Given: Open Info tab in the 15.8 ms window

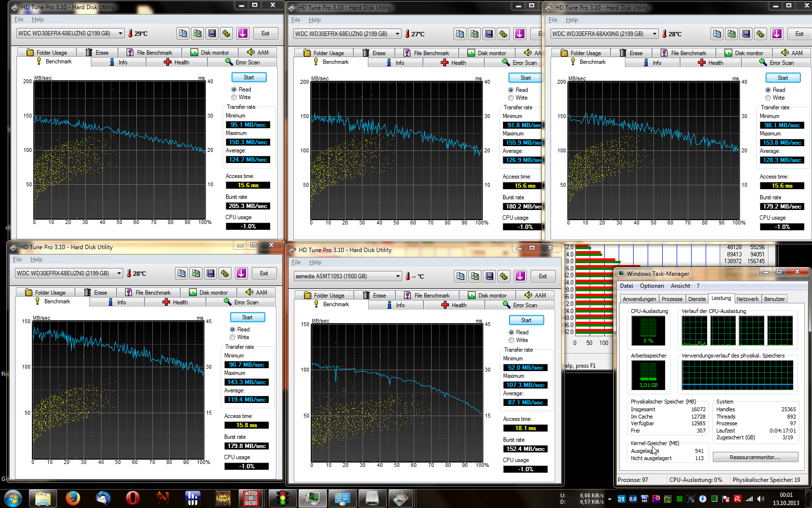Looking at the screenshot, I should pos(117,302).
